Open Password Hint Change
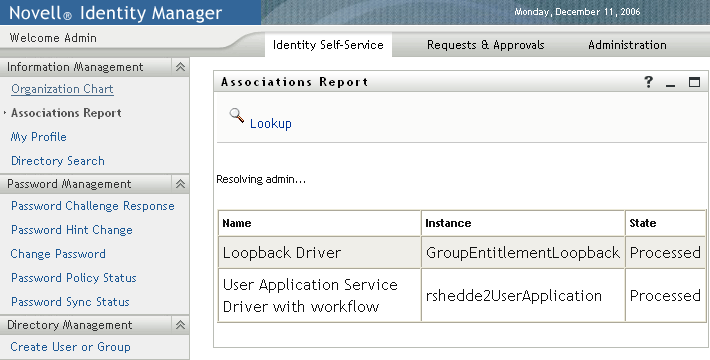The height and width of the screenshot is (360, 710). [72, 230]
